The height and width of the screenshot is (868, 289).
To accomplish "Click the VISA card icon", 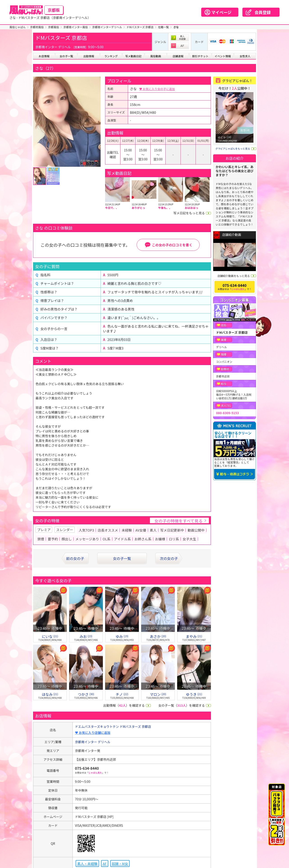I will pyautogui.click(x=213, y=41).
